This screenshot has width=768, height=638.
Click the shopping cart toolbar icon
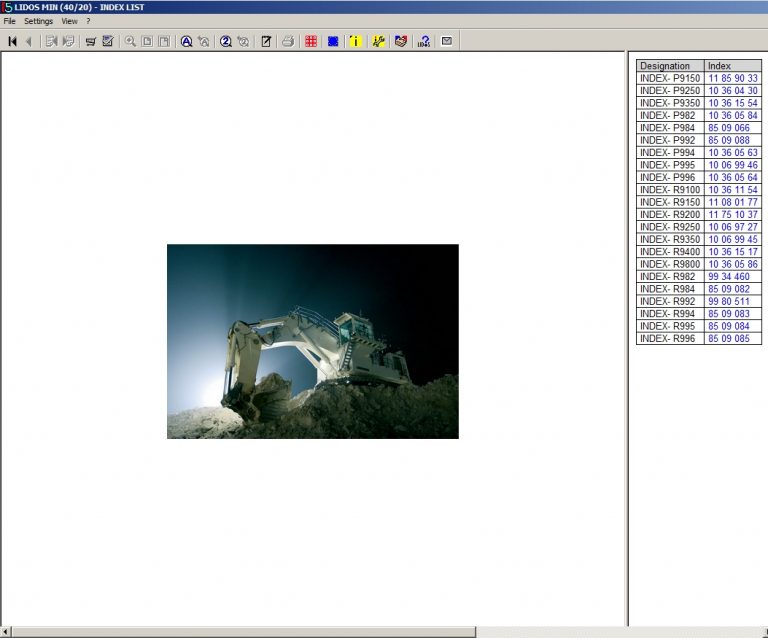(x=90, y=41)
